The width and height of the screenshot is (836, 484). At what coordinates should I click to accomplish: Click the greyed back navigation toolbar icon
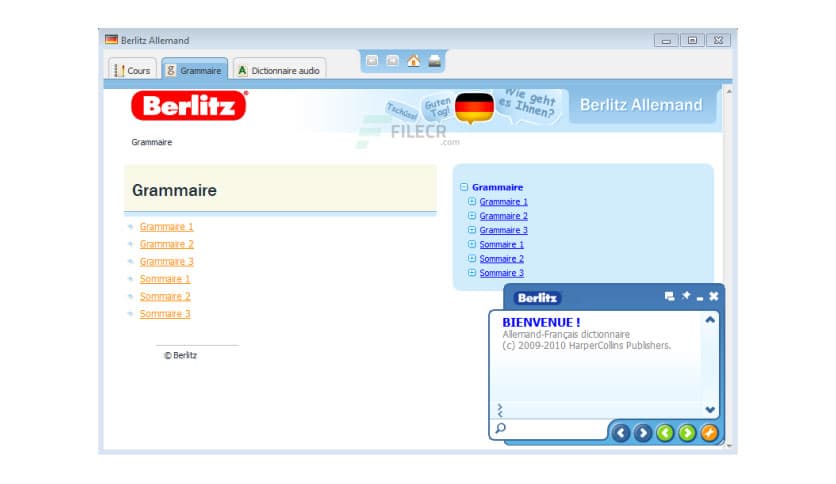(372, 61)
